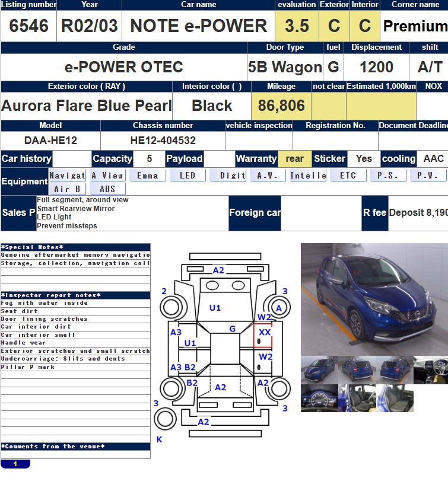Click the A/T shift value
Screen dimensions: 448x494
coord(430,67)
